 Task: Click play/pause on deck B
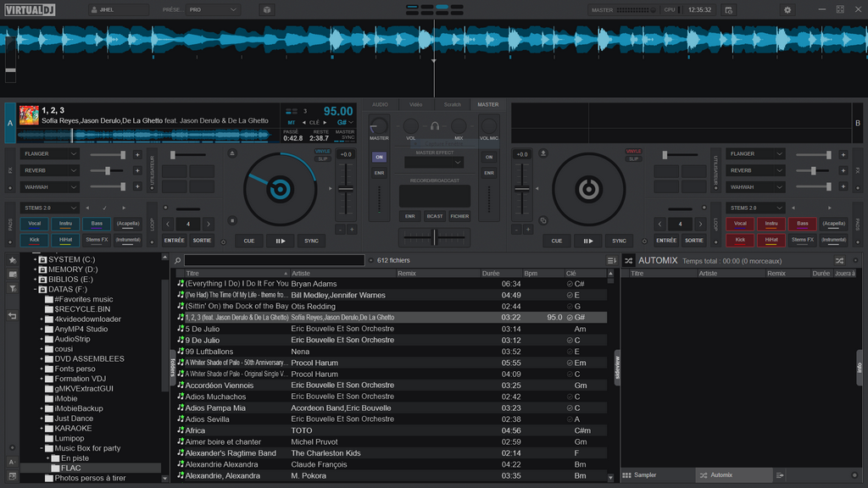coord(588,241)
